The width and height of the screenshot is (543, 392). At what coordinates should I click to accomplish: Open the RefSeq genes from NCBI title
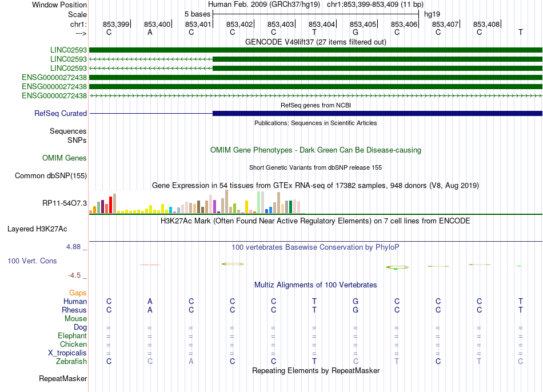point(316,105)
